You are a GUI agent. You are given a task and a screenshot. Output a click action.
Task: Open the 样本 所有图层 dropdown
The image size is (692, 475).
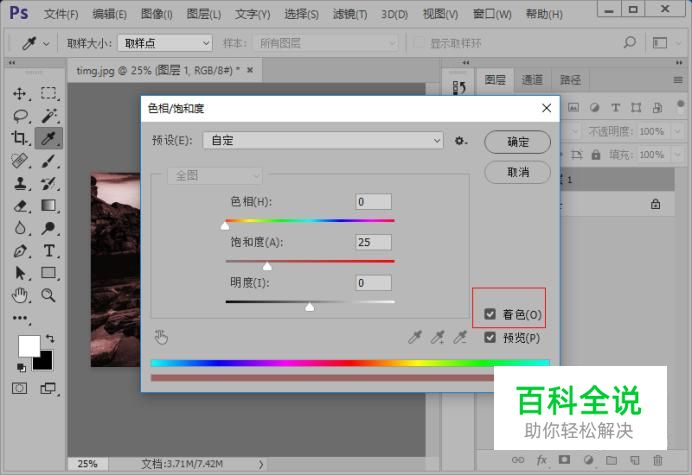326,43
